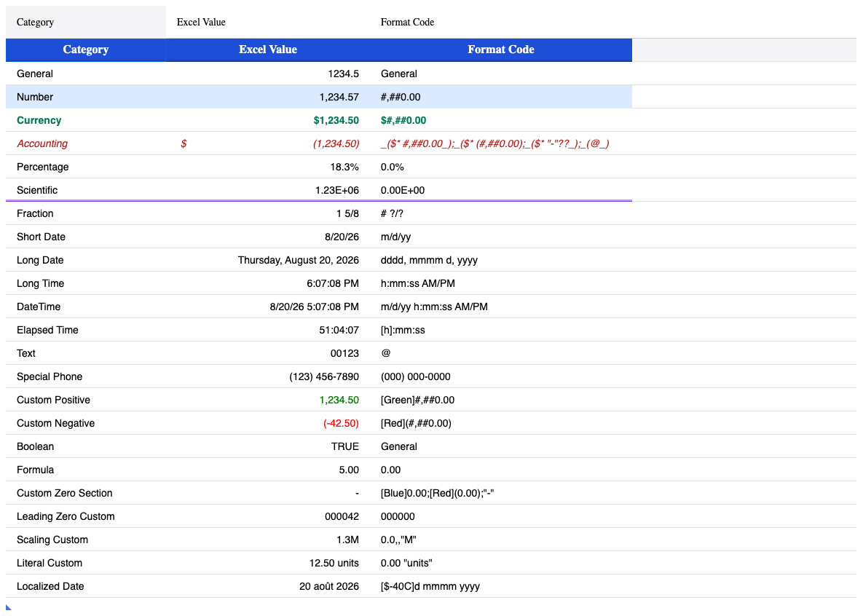Select the green Currency cell
The width and height of the screenshot is (863, 616).
pyautogui.click(x=85, y=120)
